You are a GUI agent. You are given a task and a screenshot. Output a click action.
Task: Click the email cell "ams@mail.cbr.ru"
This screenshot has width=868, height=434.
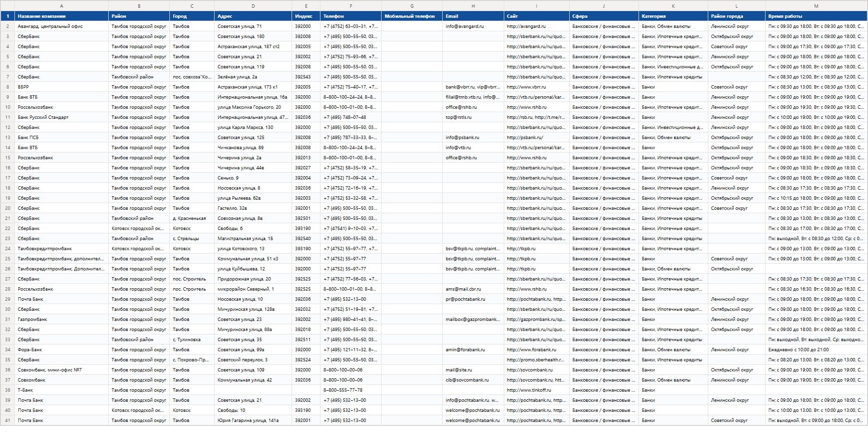pyautogui.click(x=473, y=289)
